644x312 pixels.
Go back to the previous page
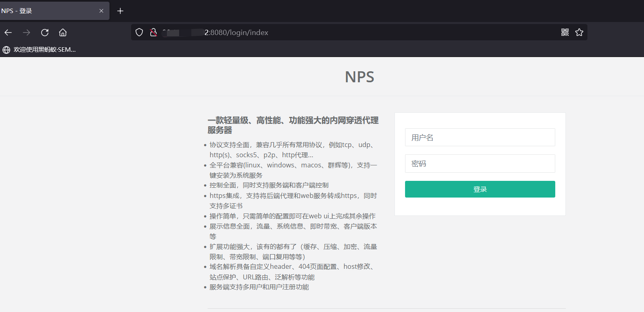point(8,33)
